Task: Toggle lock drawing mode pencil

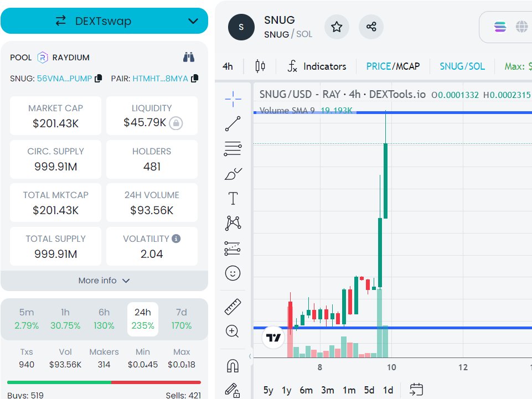Action: point(233,390)
